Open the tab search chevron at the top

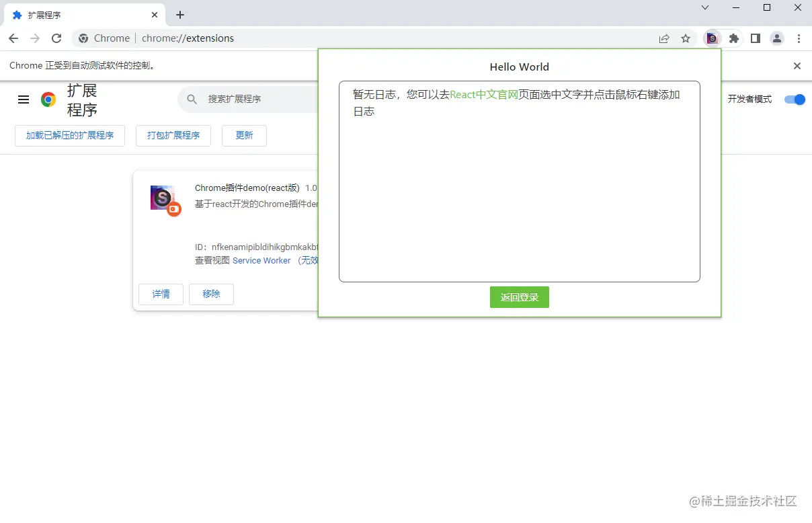coord(704,7)
